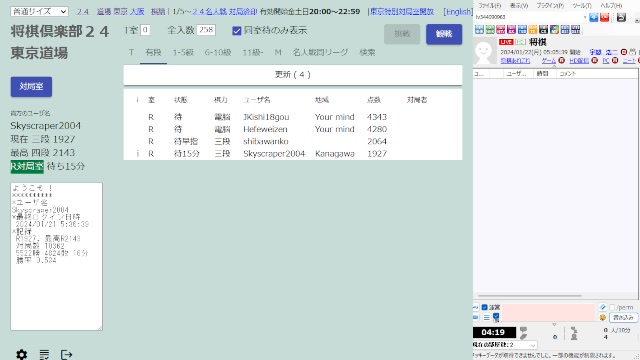Image resolution: width=640 pixels, height=360 pixels.
Task: Open the 表示(V) menu
Action: point(519,6)
